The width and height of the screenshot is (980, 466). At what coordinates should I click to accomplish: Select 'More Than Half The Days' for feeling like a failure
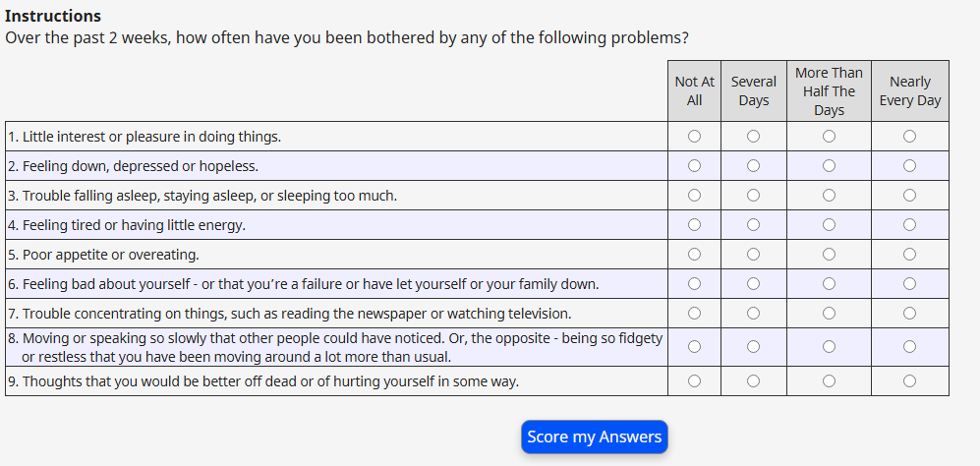click(x=829, y=283)
